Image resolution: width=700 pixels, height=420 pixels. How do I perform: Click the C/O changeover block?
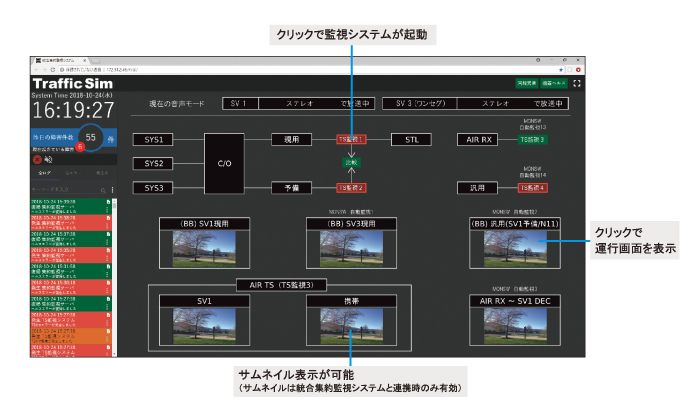tap(224, 163)
